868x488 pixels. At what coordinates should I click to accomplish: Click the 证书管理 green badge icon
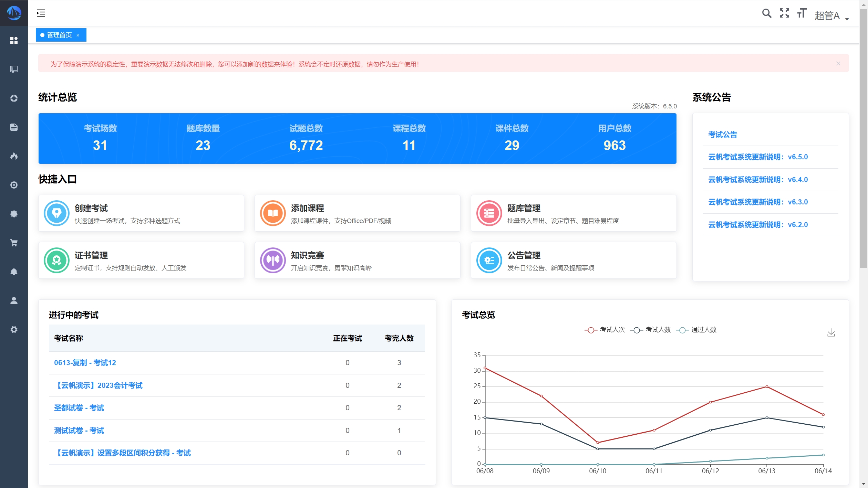(56, 260)
